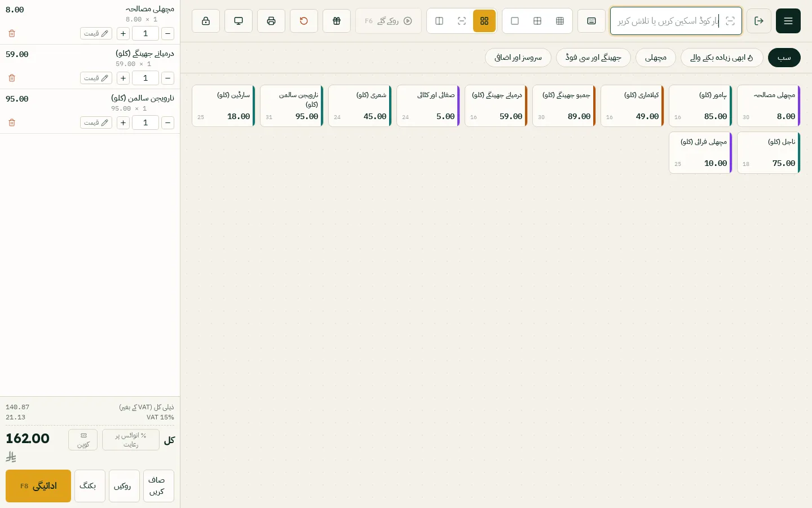
Task: Click the printer icon
Action: coord(271,21)
